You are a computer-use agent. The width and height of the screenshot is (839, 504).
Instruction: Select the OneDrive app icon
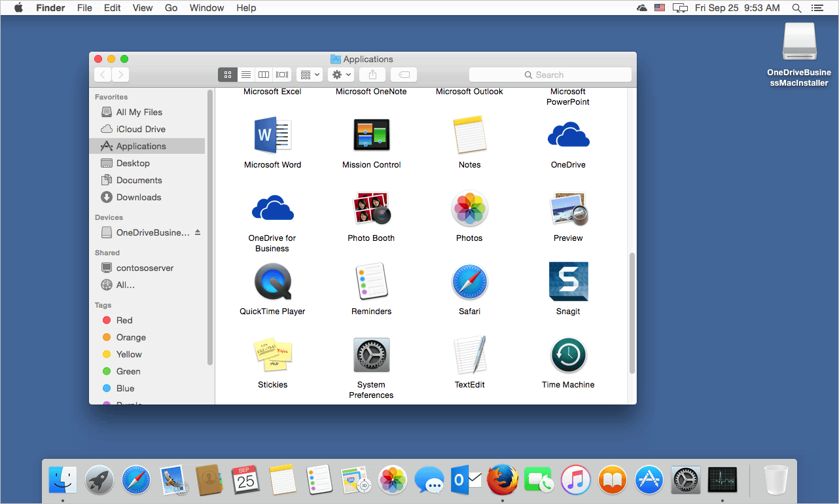pos(568,135)
